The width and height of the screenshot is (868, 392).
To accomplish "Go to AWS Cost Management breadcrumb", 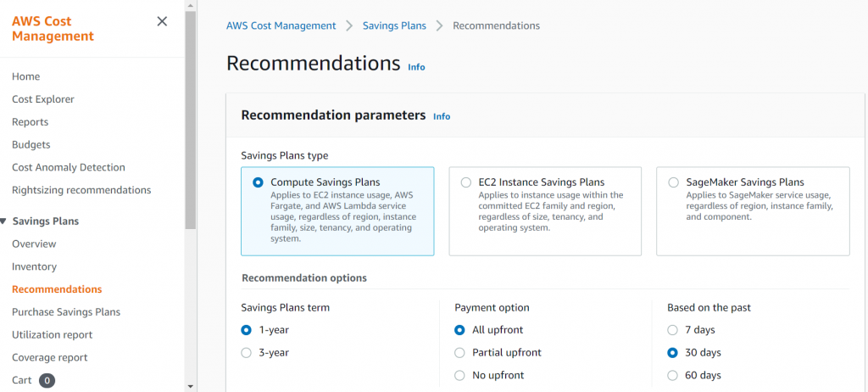I will tap(281, 25).
